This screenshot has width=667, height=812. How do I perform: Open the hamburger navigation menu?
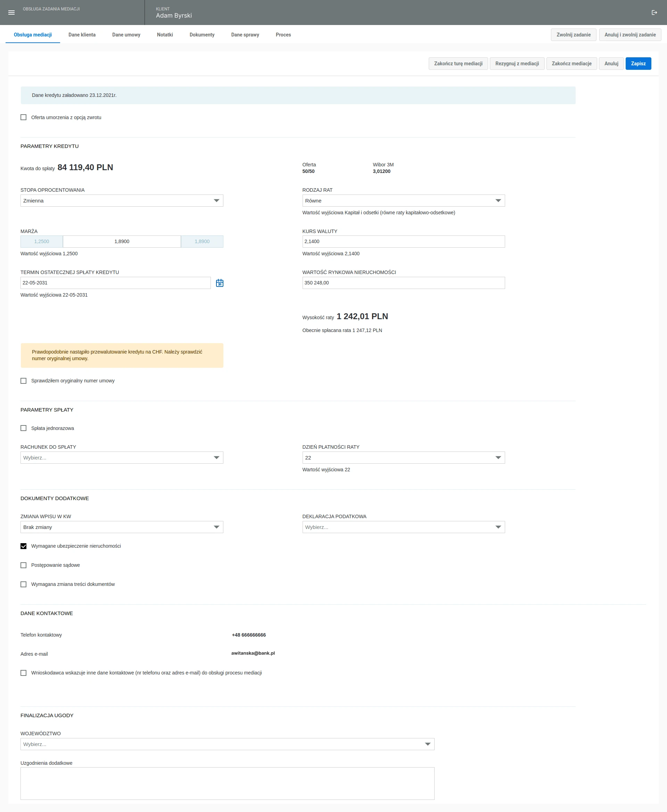click(x=11, y=13)
